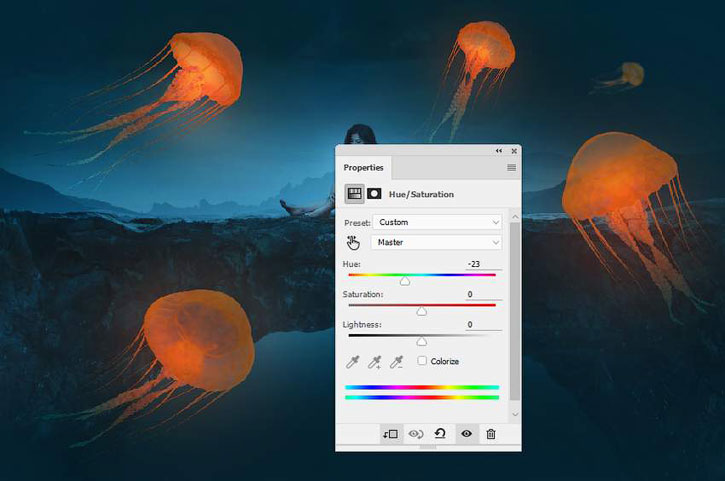Click the Preset label

pos(357,222)
